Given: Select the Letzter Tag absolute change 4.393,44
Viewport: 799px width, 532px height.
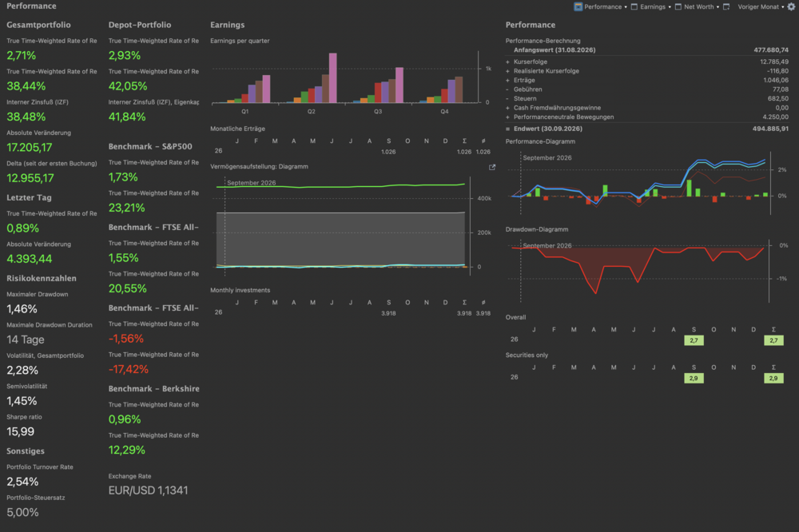Looking at the screenshot, I should click(29, 259).
